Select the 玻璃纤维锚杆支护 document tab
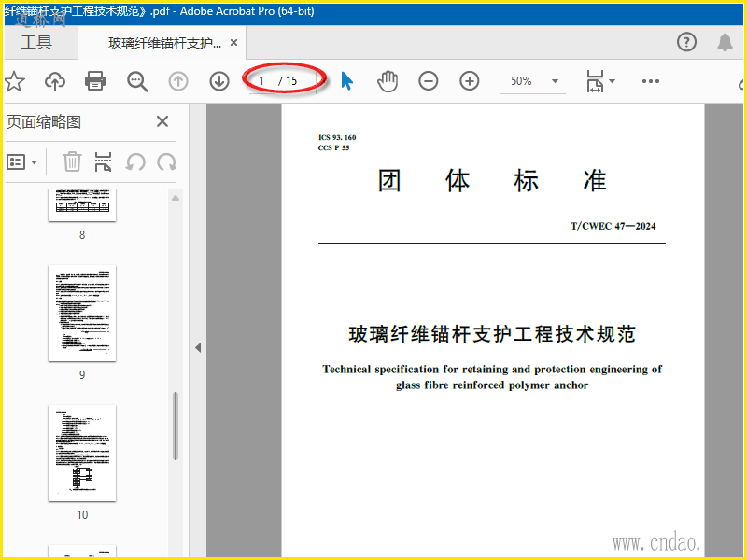747x560 pixels. click(162, 43)
